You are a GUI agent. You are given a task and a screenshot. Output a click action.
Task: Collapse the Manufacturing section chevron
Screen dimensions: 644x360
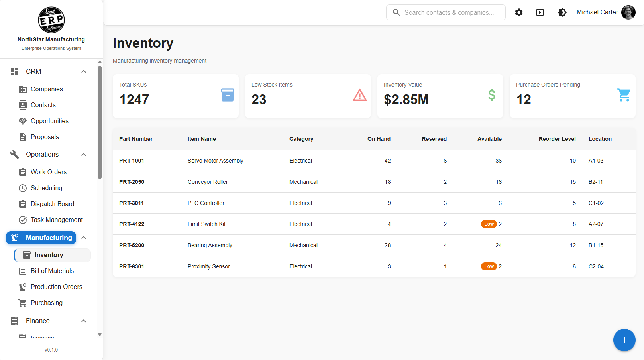pyautogui.click(x=84, y=238)
